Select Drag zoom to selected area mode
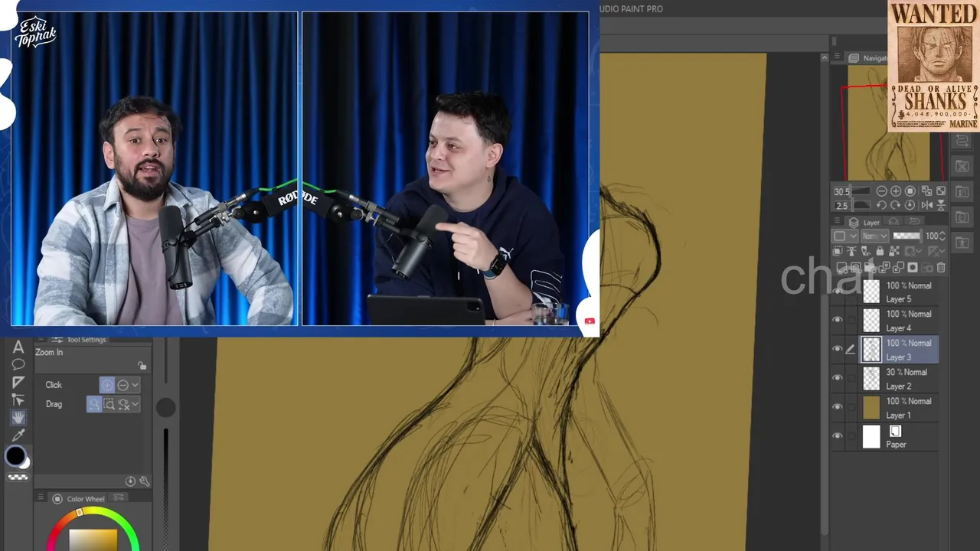Image resolution: width=980 pixels, height=551 pixels. (x=109, y=404)
